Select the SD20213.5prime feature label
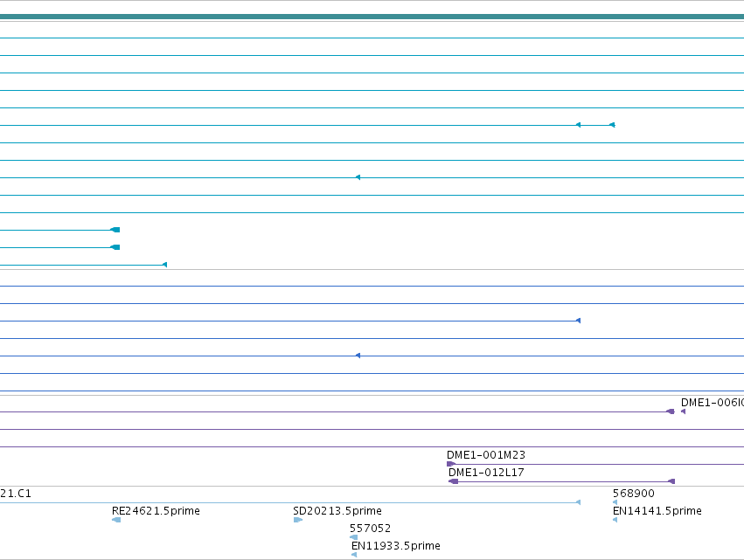The image size is (744, 560). point(337,511)
